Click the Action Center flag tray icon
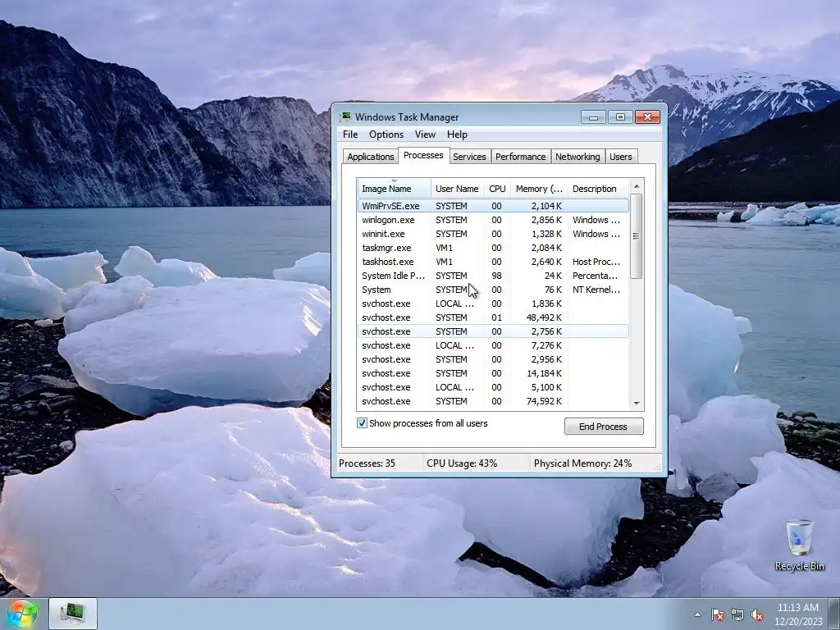This screenshot has width=840, height=630. (x=717, y=615)
